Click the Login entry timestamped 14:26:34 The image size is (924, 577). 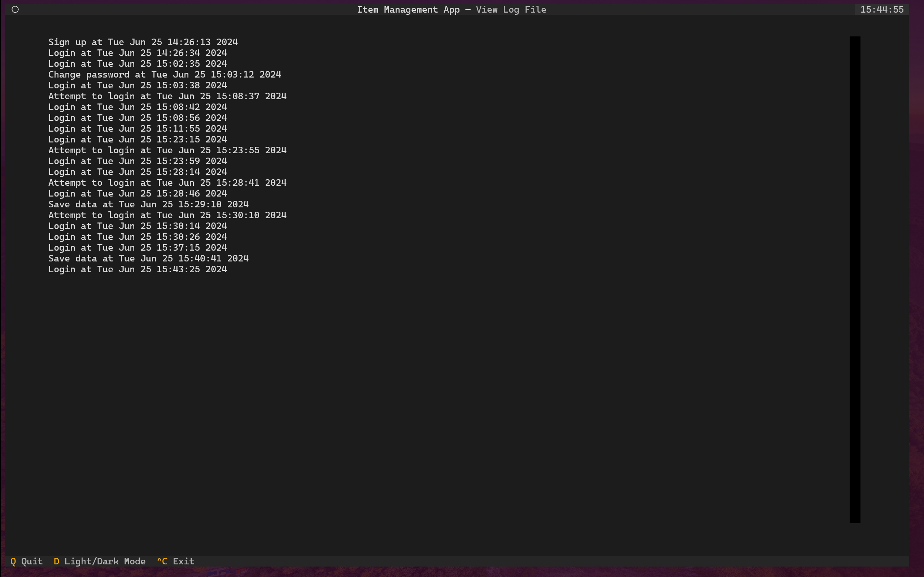pos(138,53)
